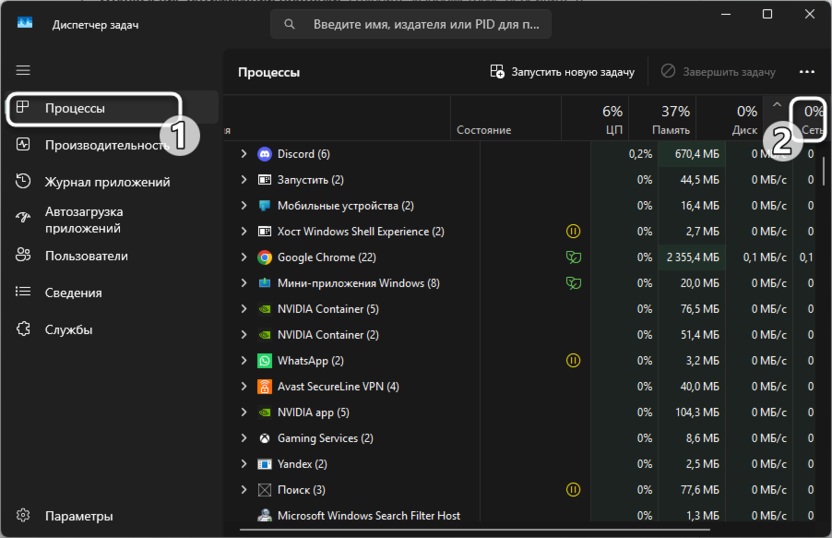Switch to the Службы section
This screenshot has height=538, width=832.
[x=68, y=329]
